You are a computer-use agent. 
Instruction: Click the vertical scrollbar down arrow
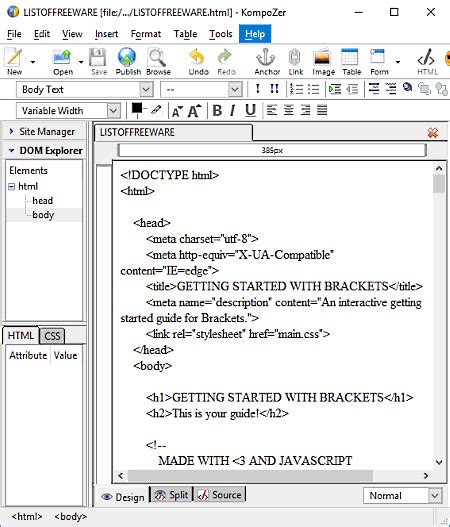coord(439,462)
